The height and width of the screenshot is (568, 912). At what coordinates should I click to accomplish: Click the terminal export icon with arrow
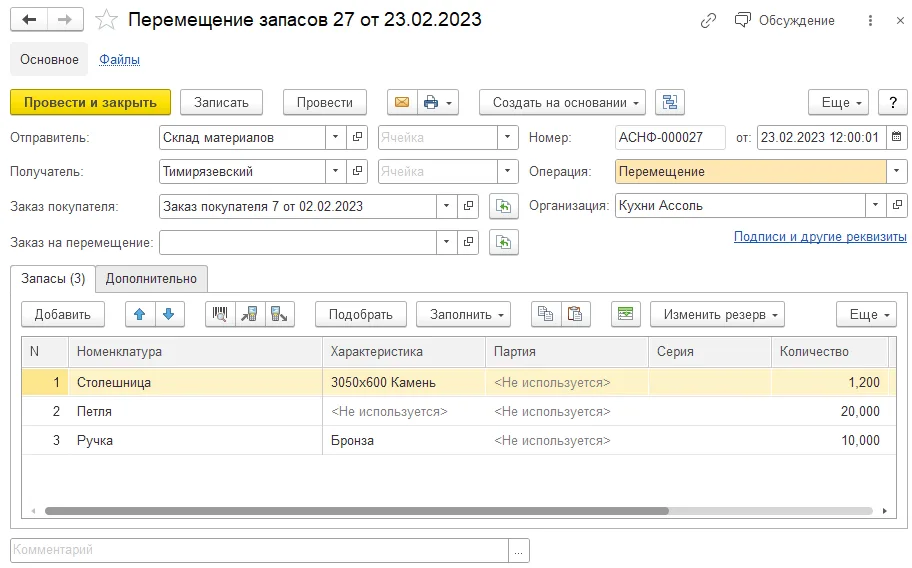(280, 314)
